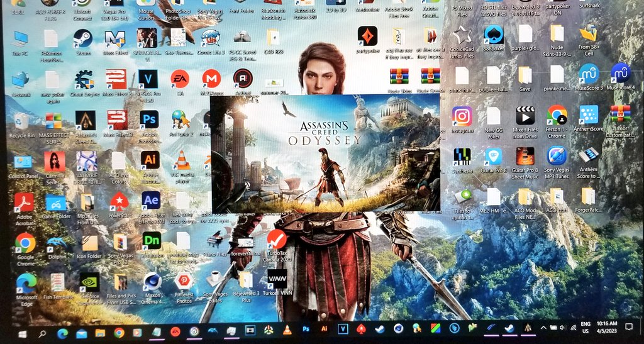
Task: Open the Bejeweled 3 Plus folder
Action: coord(246,280)
